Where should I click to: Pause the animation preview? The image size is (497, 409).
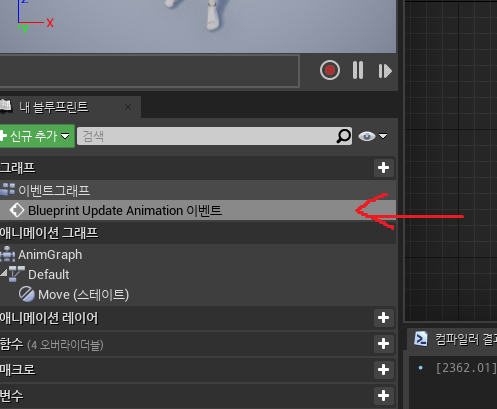tap(358, 70)
